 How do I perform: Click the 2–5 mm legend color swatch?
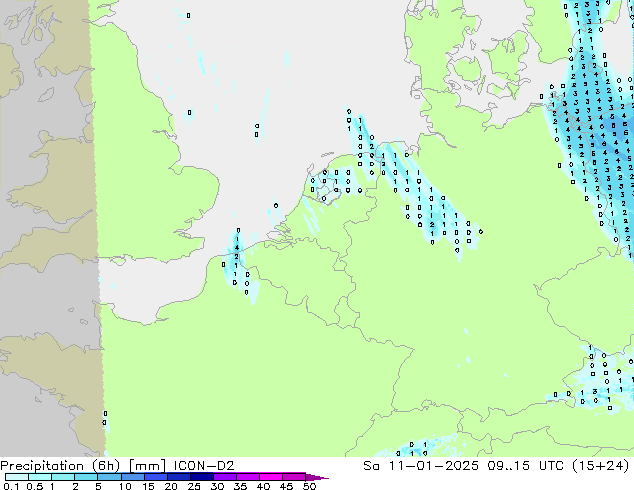click(x=86, y=477)
